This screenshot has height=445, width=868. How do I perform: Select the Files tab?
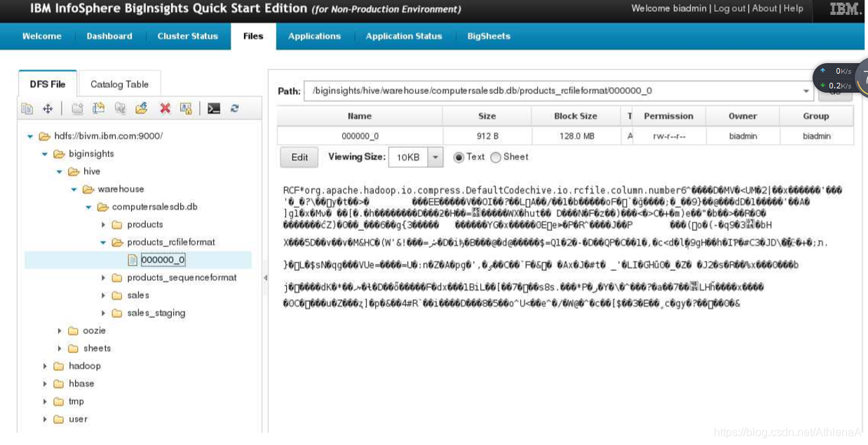coord(253,36)
